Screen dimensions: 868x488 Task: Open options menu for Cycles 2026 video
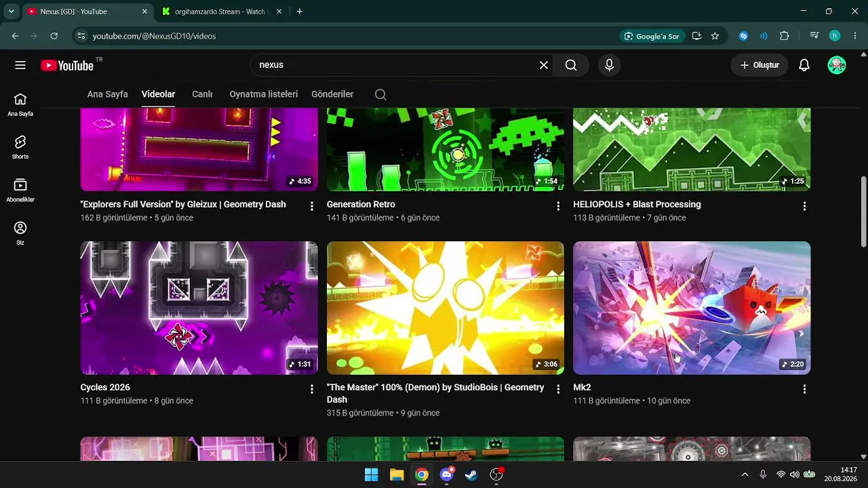click(312, 389)
